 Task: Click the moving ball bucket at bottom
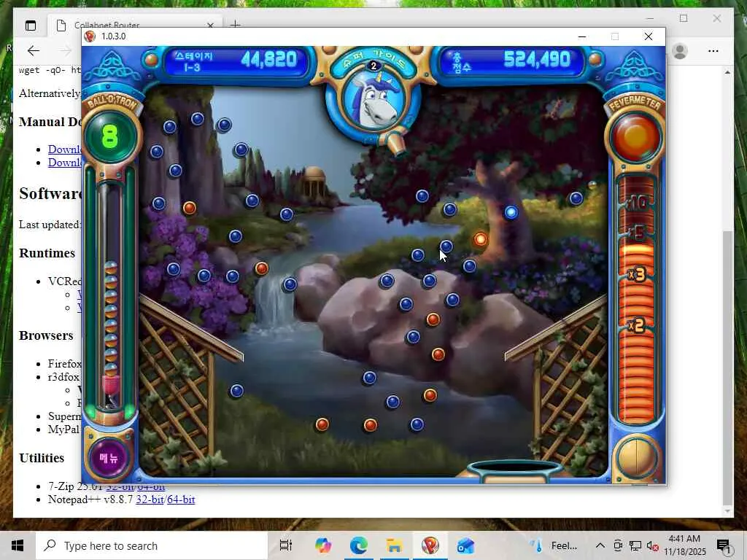coord(514,470)
